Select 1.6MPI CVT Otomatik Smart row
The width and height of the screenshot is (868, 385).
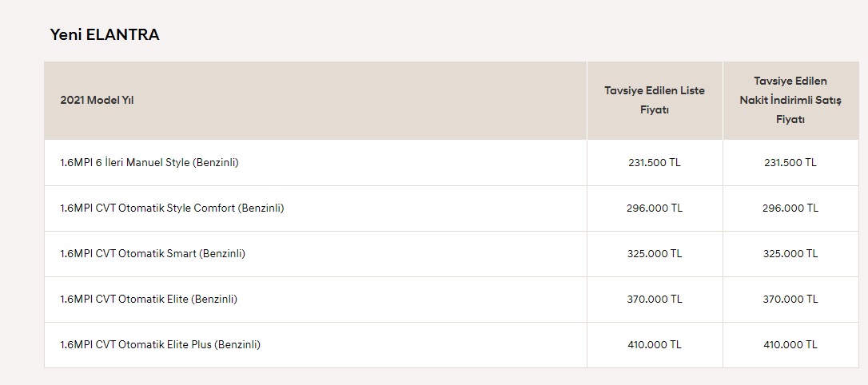click(451, 254)
